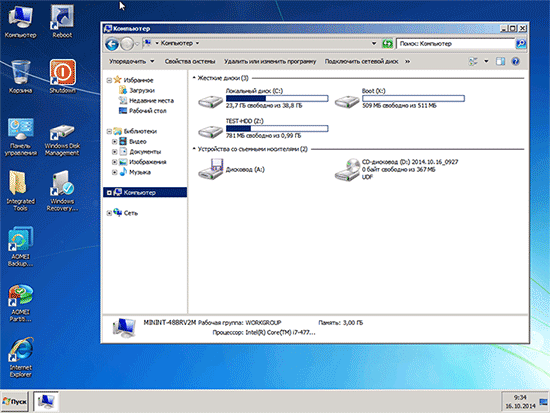
Task: Change the view with the views icon
Action: (473, 61)
